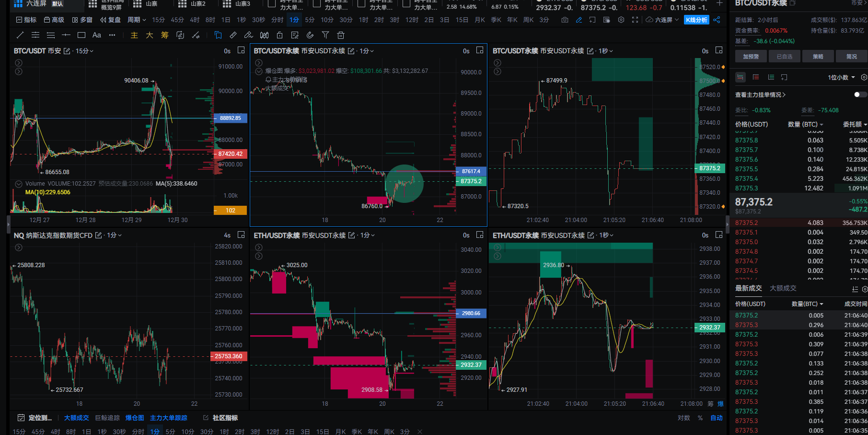868x435 pixels.
Task: Enter fullscreen mode via expand icon
Action: point(635,20)
